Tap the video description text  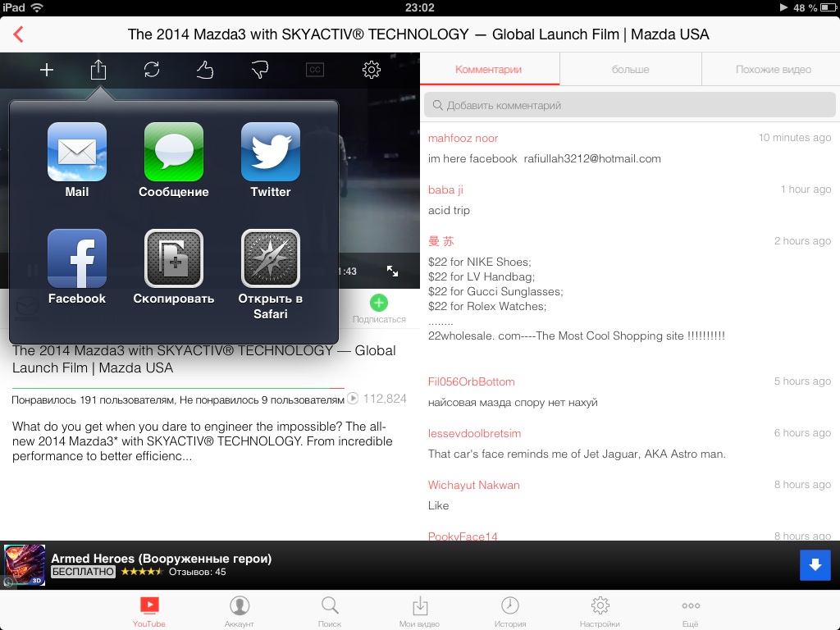click(203, 441)
